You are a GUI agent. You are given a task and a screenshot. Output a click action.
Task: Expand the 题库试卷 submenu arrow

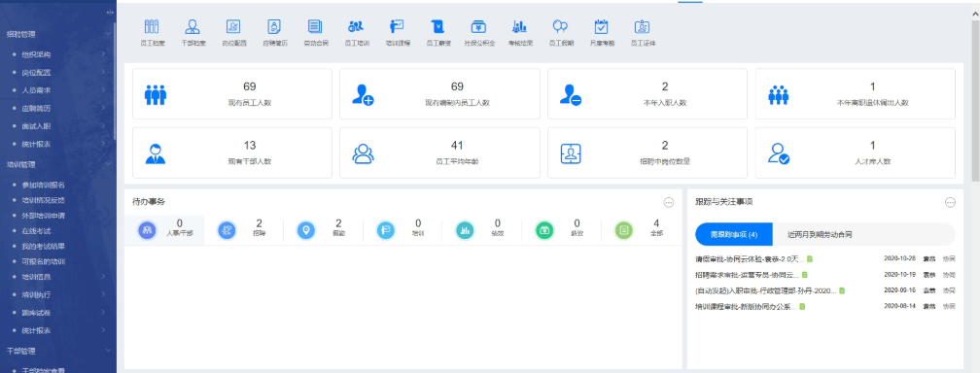click(x=102, y=313)
